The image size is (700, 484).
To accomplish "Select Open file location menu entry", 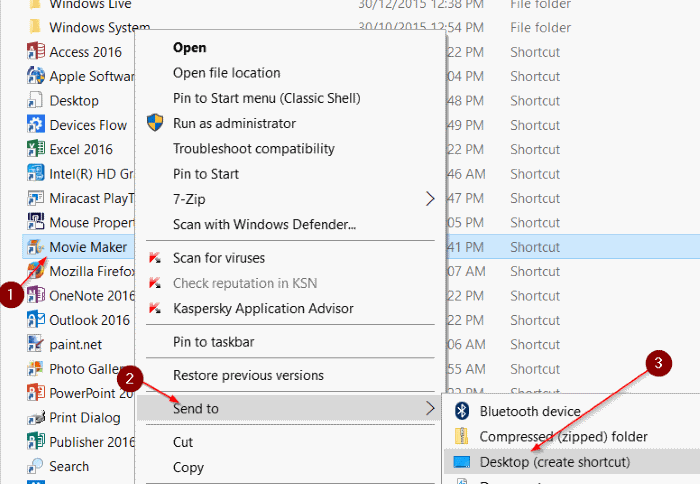I will pyautogui.click(x=226, y=73).
